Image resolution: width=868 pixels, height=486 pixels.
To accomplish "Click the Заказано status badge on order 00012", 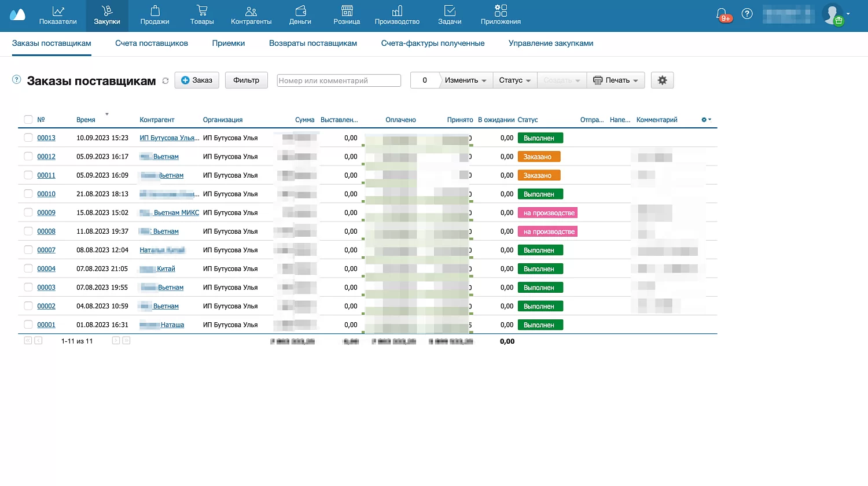I will tap(539, 157).
